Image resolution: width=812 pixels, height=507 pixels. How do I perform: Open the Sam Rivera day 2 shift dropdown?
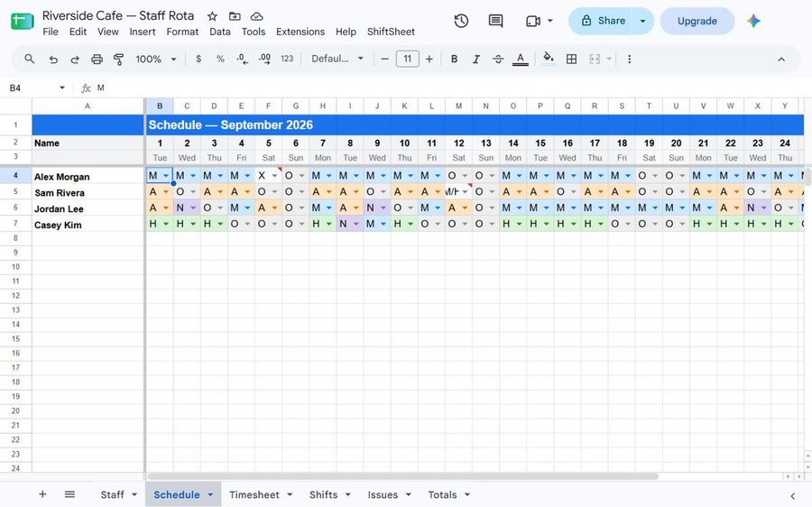coord(193,191)
